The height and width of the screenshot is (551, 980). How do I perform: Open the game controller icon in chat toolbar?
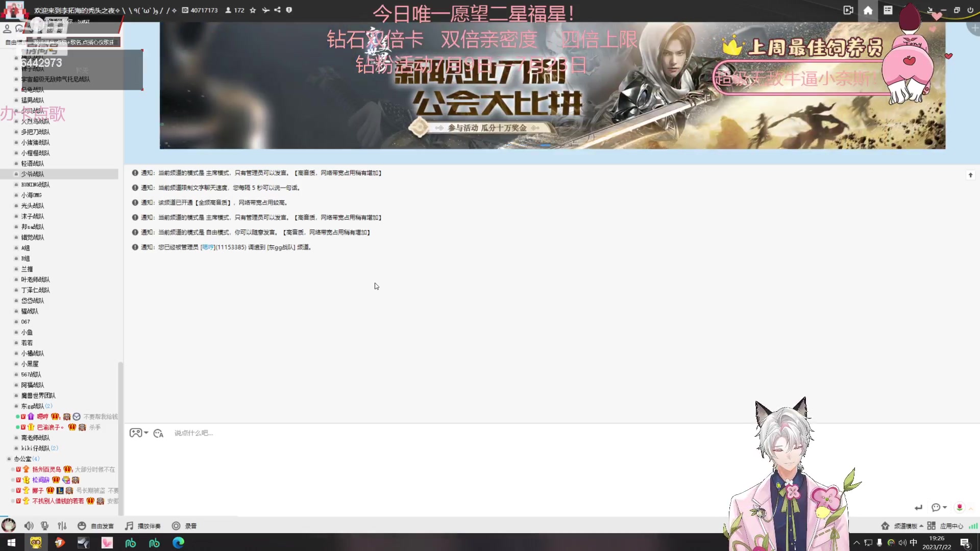click(135, 433)
